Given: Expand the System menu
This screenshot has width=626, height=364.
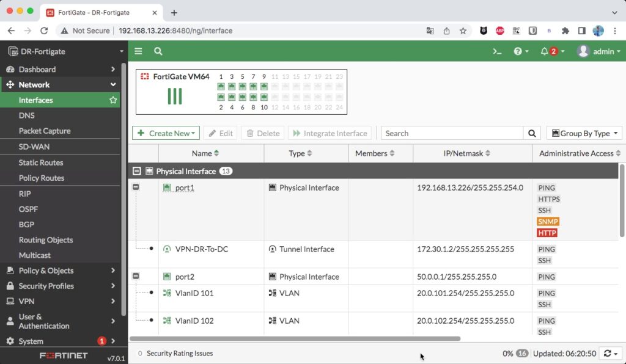Looking at the screenshot, I should [x=60, y=341].
